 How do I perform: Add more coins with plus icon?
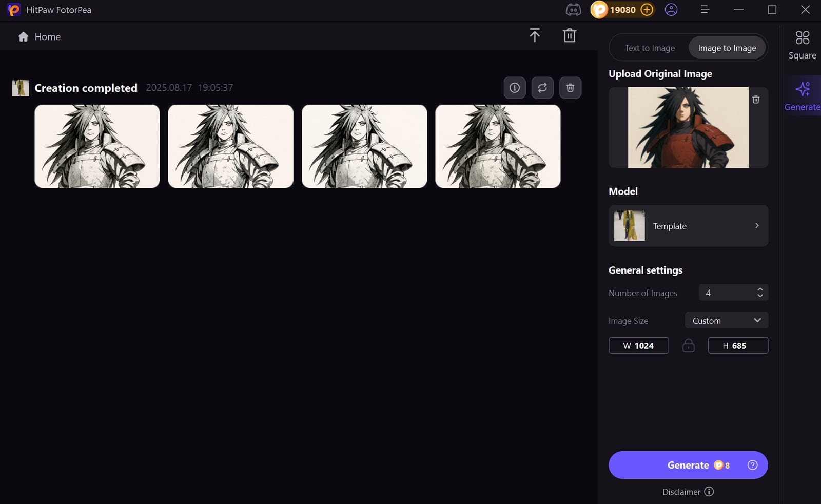[647, 10]
